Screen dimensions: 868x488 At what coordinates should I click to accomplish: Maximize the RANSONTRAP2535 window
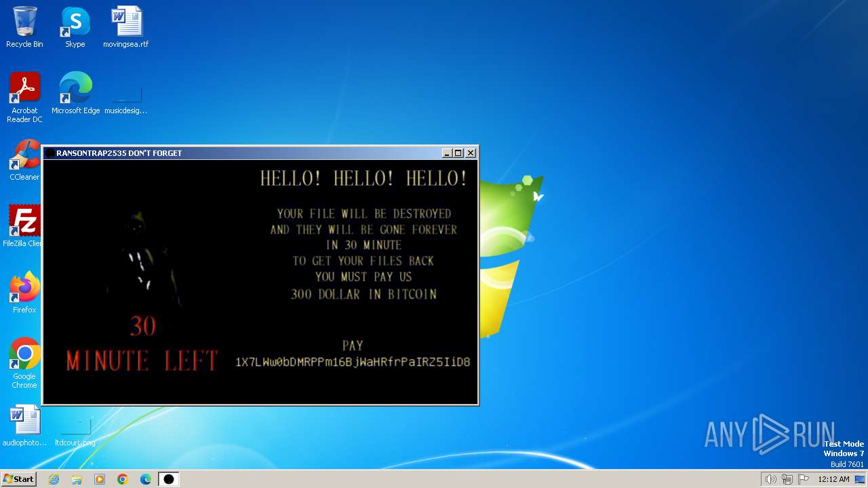click(458, 153)
